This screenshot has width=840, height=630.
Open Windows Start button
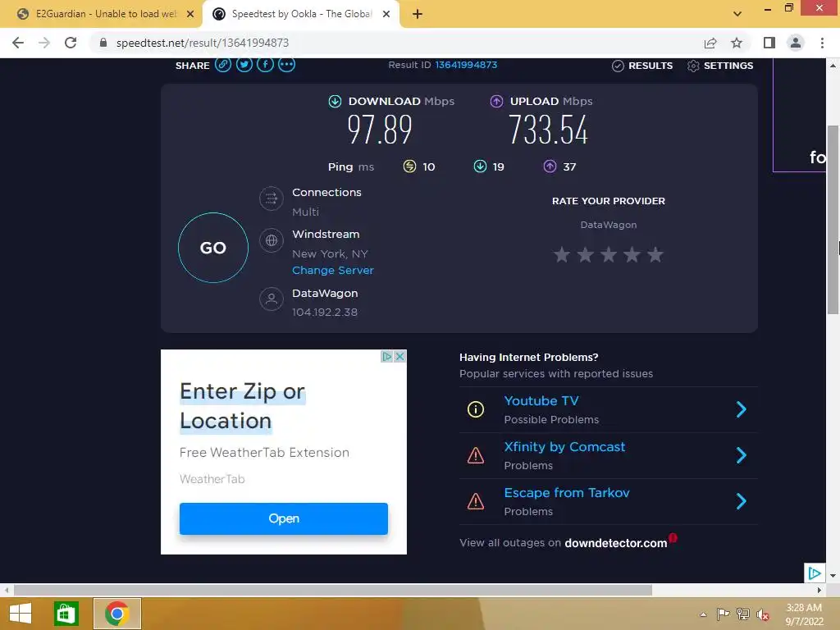(21, 614)
